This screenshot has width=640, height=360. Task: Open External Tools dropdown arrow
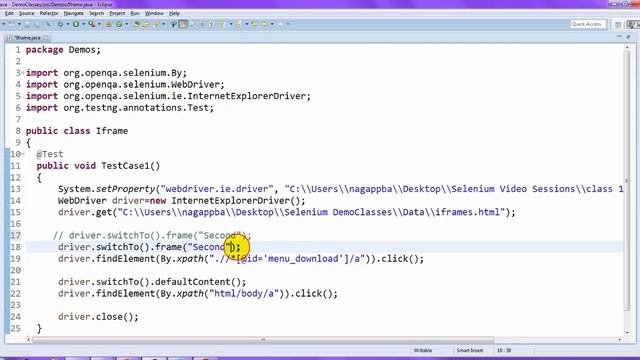click(x=99, y=24)
